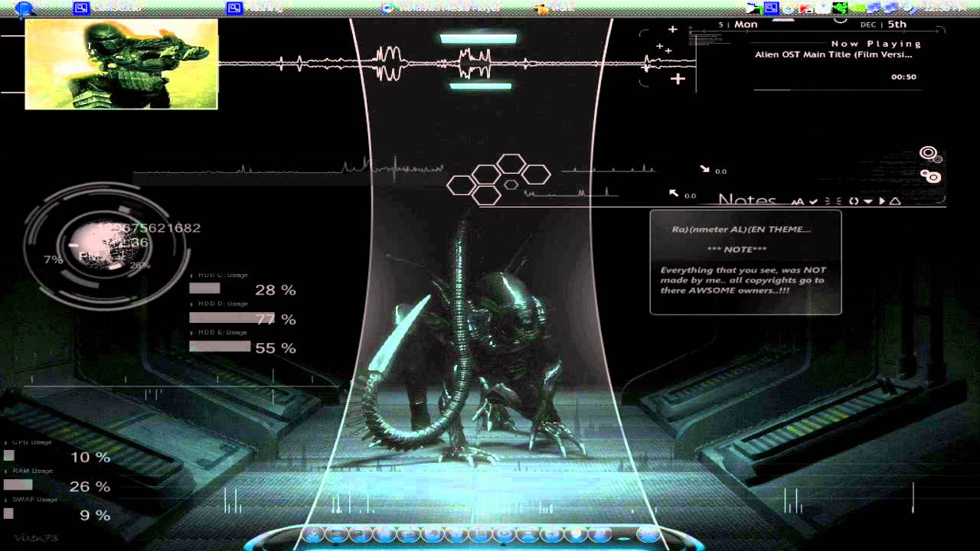Click the "CPU Usage" 10 % reading
The image size is (980, 551).
coord(90,458)
